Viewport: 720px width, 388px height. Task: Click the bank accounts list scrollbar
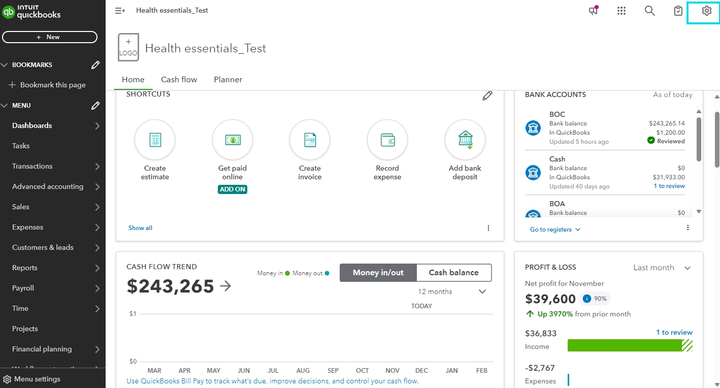point(698,139)
